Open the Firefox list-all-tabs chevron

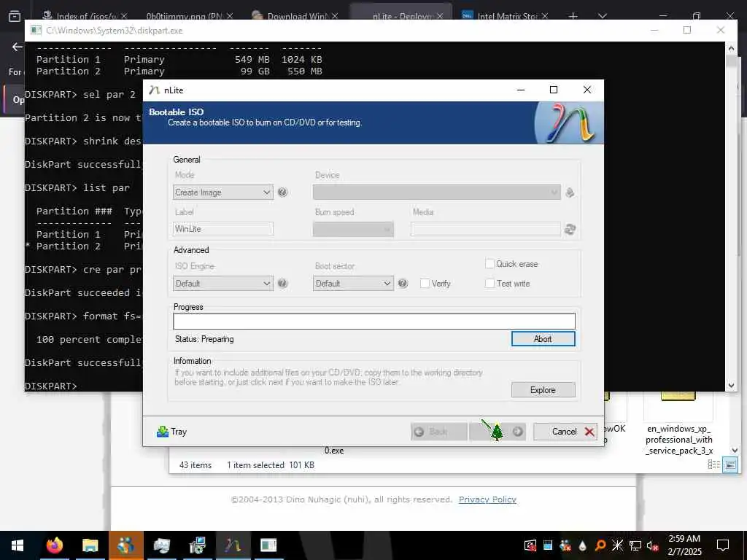coord(602,16)
